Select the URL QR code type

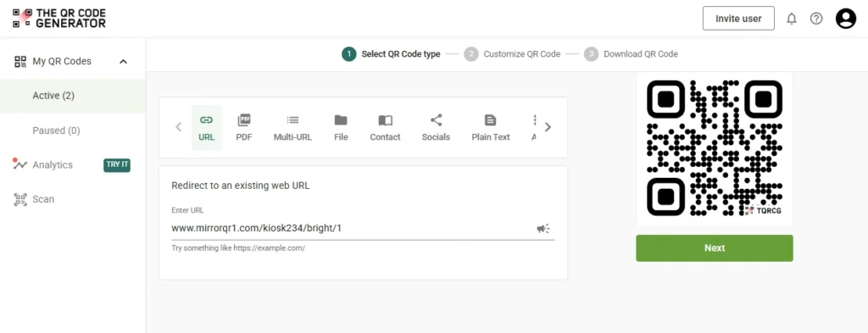click(x=207, y=128)
